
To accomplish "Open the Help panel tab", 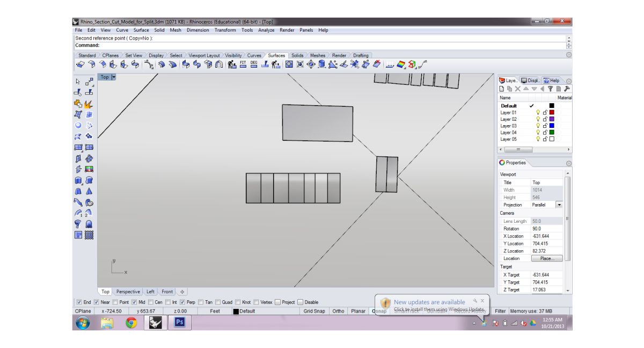I will pyautogui.click(x=551, y=81).
